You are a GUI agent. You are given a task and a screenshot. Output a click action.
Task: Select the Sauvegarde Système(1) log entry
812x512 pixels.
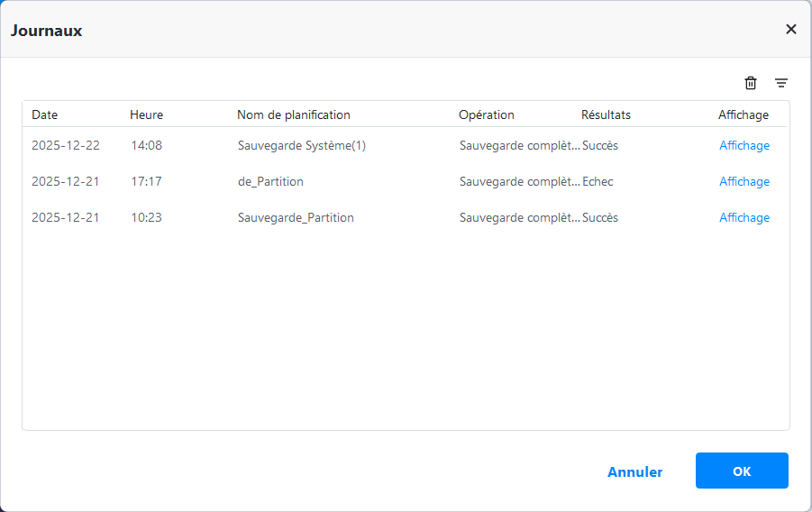[301, 145]
